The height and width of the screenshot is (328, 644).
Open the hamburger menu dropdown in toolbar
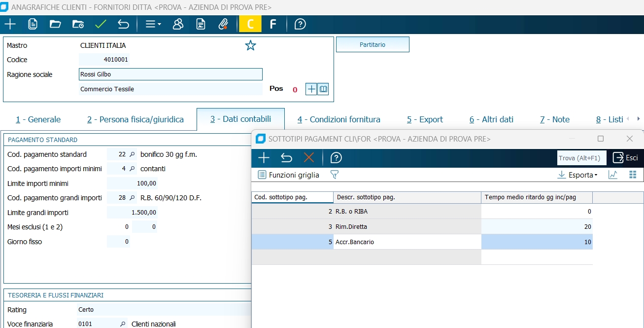[153, 24]
